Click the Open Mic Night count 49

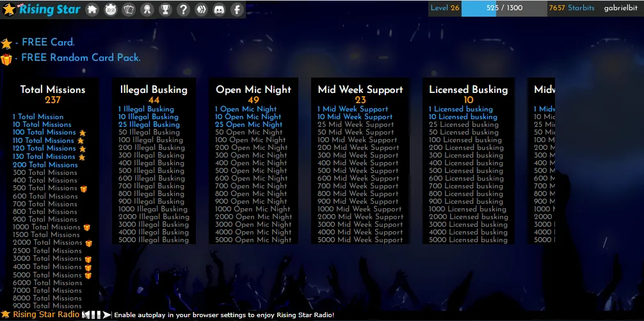(x=254, y=100)
